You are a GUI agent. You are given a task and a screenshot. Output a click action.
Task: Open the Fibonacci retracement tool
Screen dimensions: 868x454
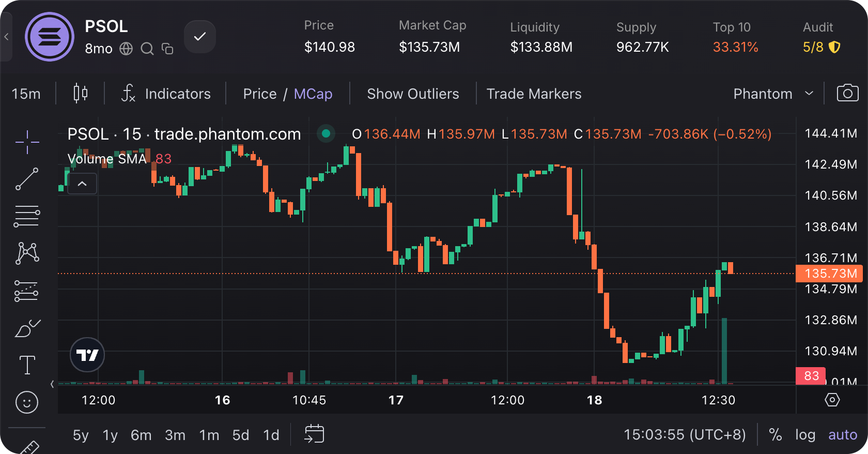click(27, 217)
